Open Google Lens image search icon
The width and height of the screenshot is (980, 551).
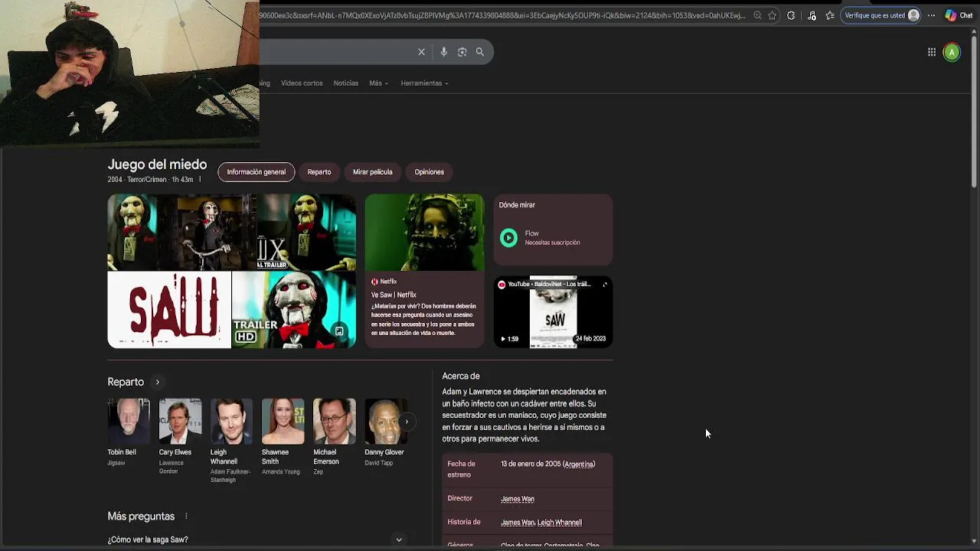click(462, 52)
